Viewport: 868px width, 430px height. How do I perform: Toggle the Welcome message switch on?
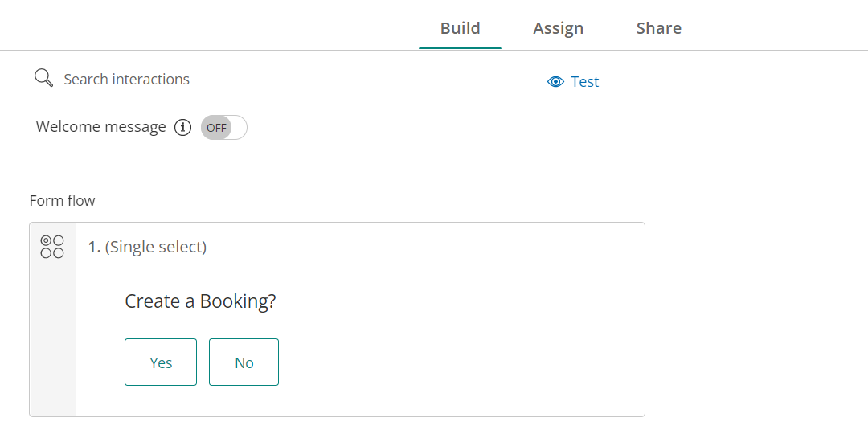pyautogui.click(x=224, y=127)
